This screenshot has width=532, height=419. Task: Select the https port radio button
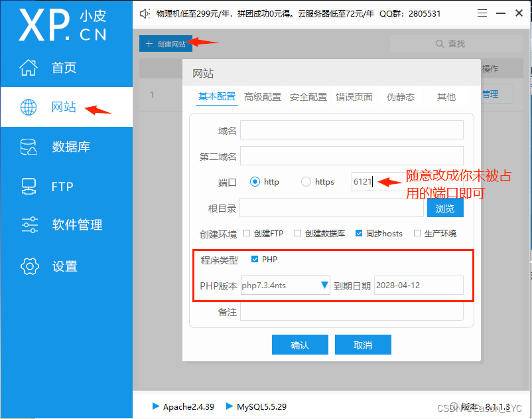[x=306, y=182]
